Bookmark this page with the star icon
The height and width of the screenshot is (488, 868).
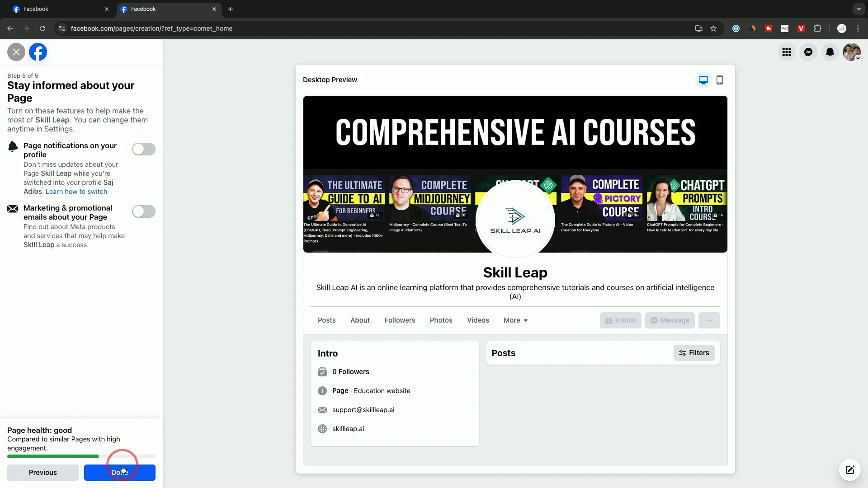[x=713, y=28]
